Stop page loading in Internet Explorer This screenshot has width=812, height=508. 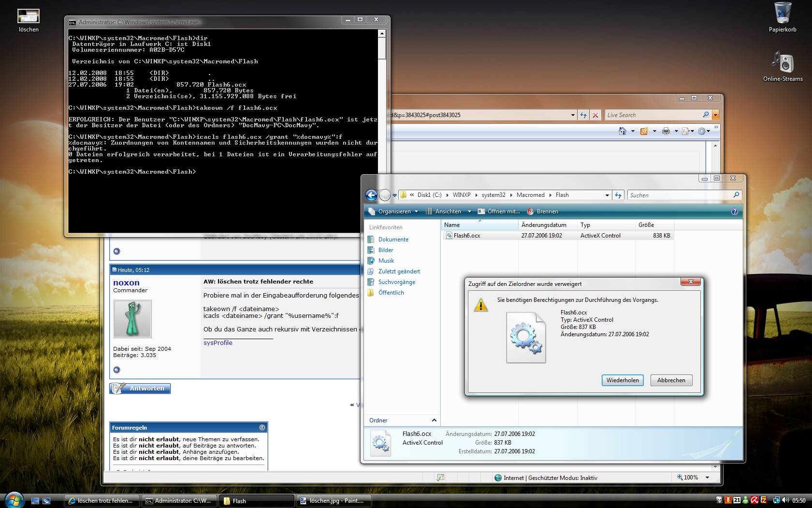[595, 115]
